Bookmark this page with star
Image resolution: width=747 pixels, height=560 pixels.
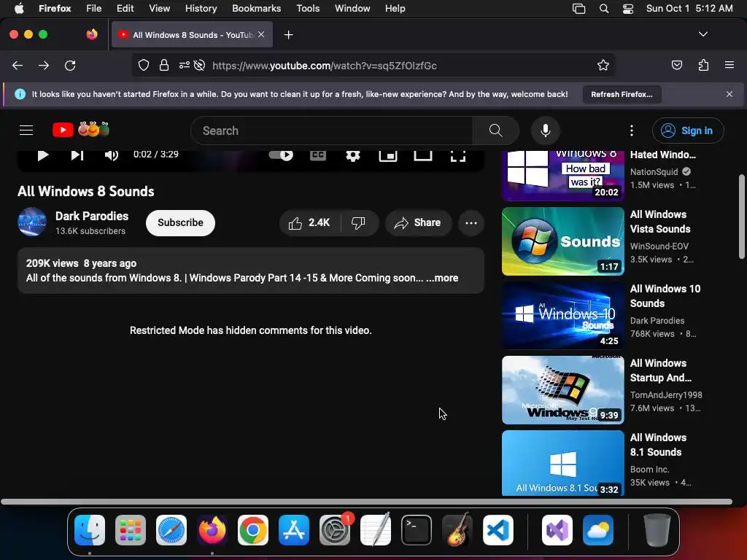[603, 65]
